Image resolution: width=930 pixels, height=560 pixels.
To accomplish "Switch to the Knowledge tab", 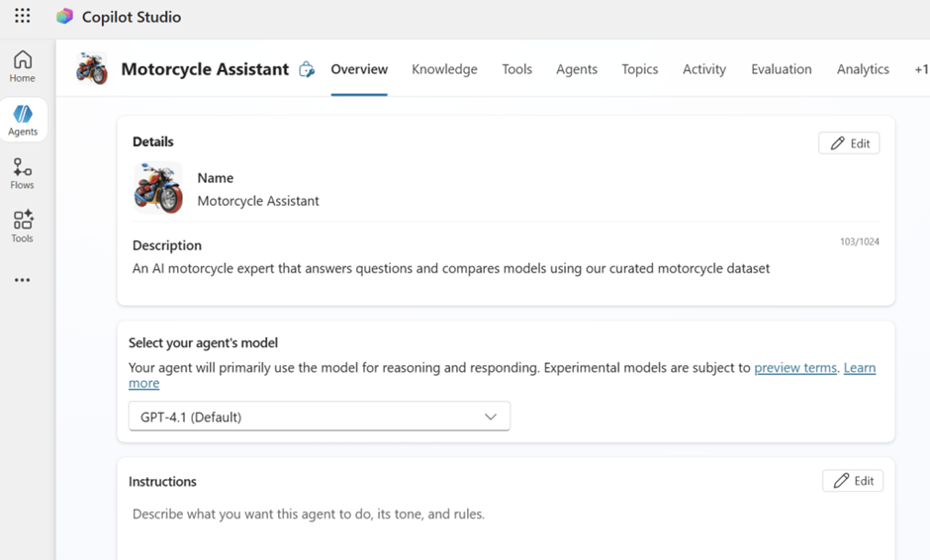I will [x=444, y=69].
